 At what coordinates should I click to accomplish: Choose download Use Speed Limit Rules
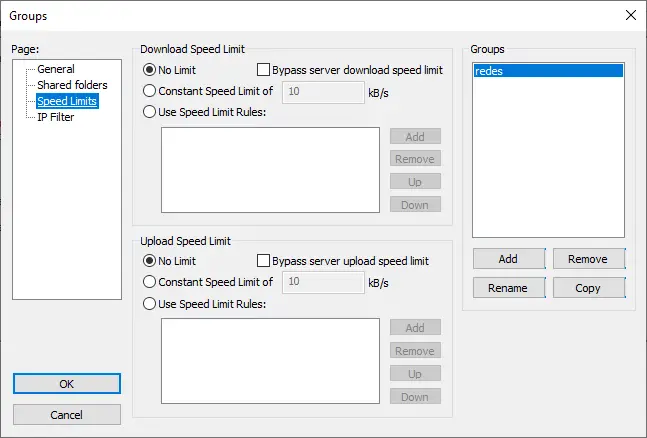click(150, 111)
